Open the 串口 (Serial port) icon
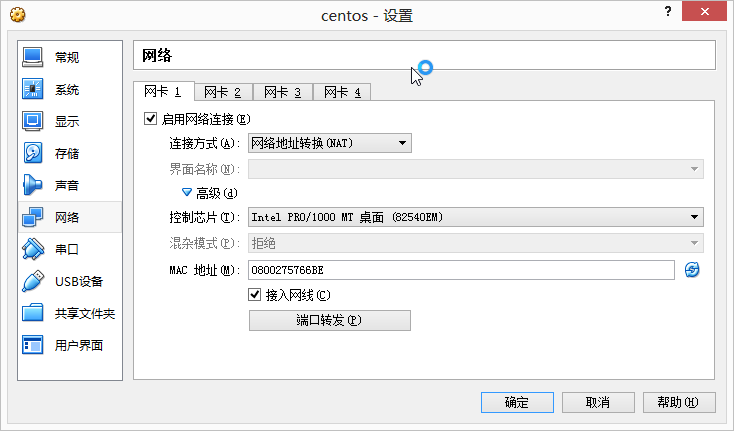734x431 pixels. click(x=33, y=249)
